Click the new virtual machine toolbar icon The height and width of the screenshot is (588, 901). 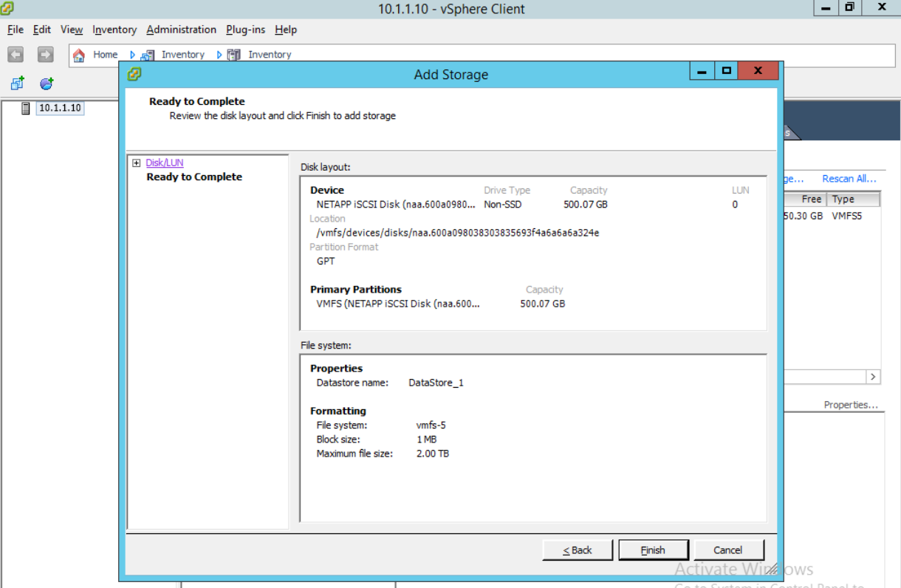pyautogui.click(x=16, y=83)
